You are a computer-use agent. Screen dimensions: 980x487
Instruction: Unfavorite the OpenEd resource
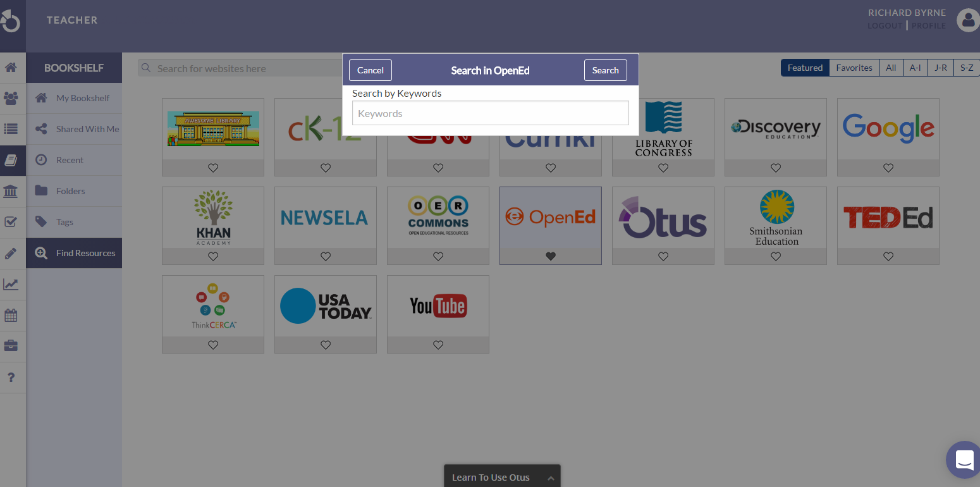click(551, 256)
